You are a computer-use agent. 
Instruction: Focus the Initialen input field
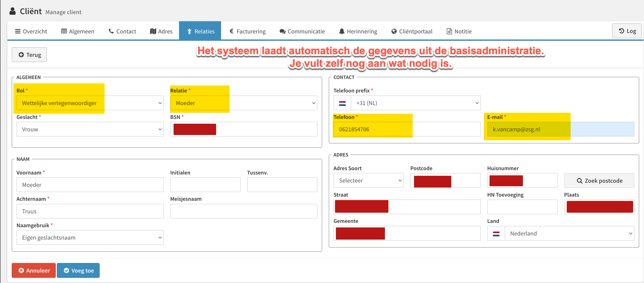pyautogui.click(x=205, y=185)
